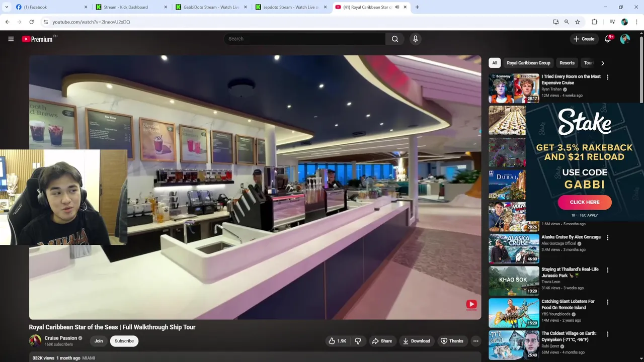The height and width of the screenshot is (362, 644).
Task: Click the MIAMI location tag
Action: pos(89,358)
